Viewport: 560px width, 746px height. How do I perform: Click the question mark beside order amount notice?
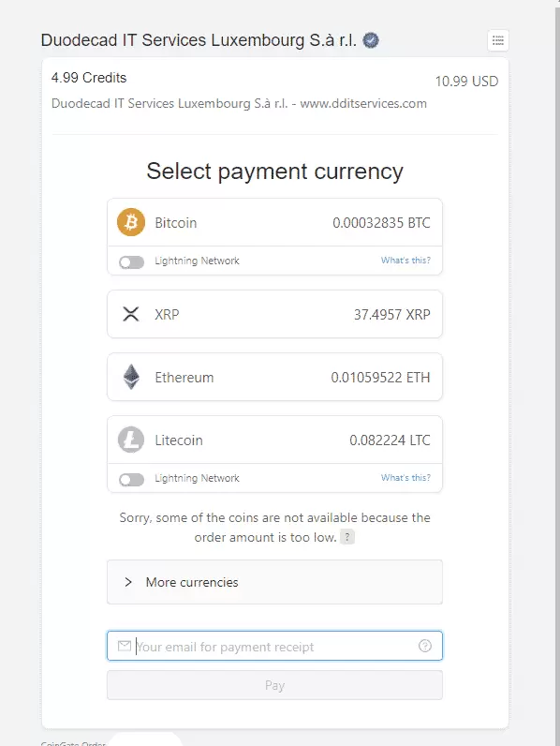coord(347,537)
